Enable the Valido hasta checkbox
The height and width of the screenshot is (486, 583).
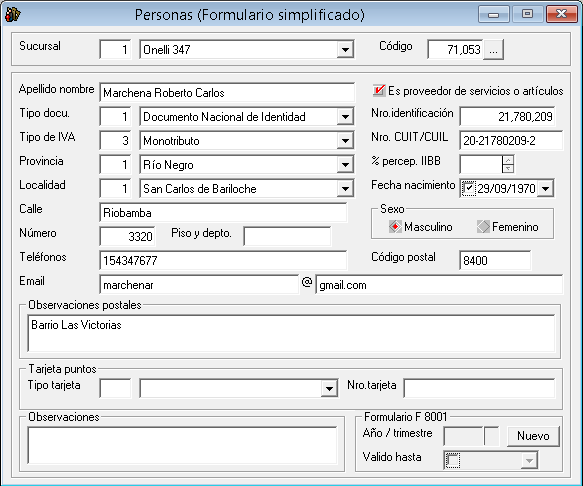click(453, 460)
